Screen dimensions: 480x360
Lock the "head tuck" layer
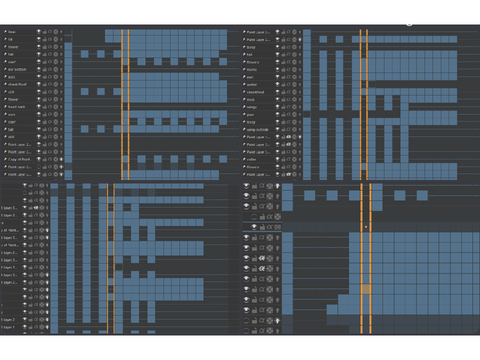[x=44, y=107]
